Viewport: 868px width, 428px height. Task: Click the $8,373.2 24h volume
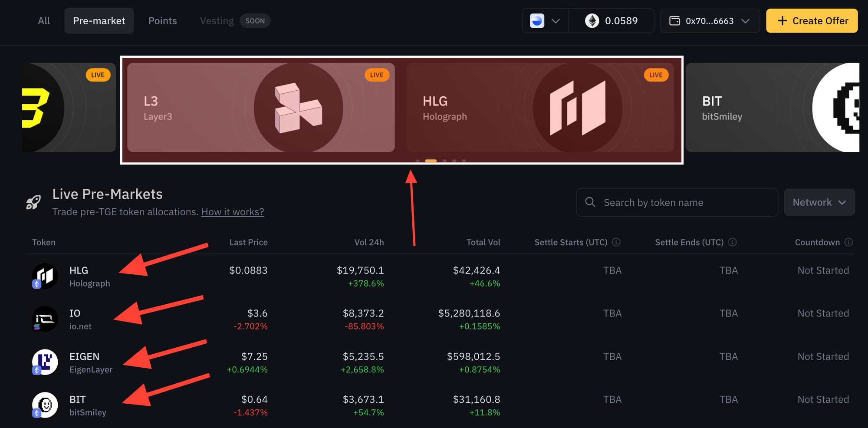point(363,313)
